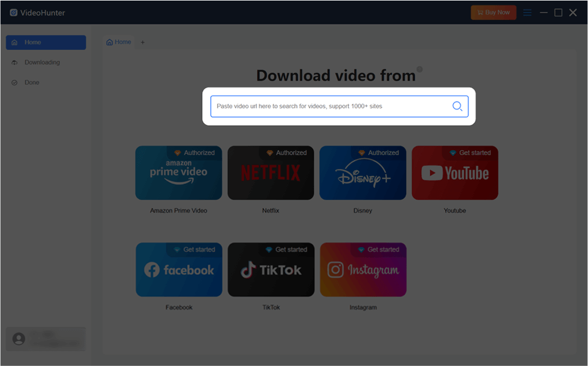Open the YouTube card
The width and height of the screenshot is (588, 366).
click(x=455, y=173)
